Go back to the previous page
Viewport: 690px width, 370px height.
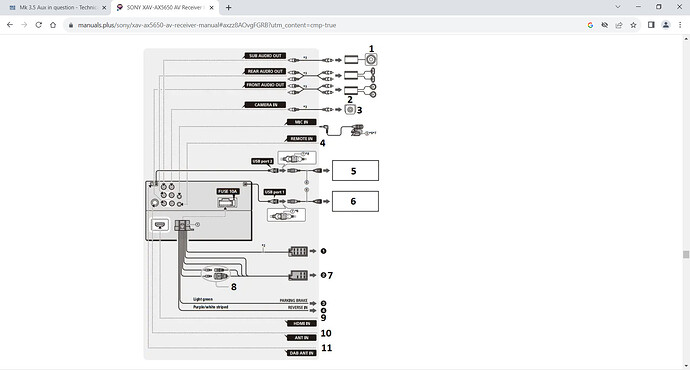click(x=10, y=25)
